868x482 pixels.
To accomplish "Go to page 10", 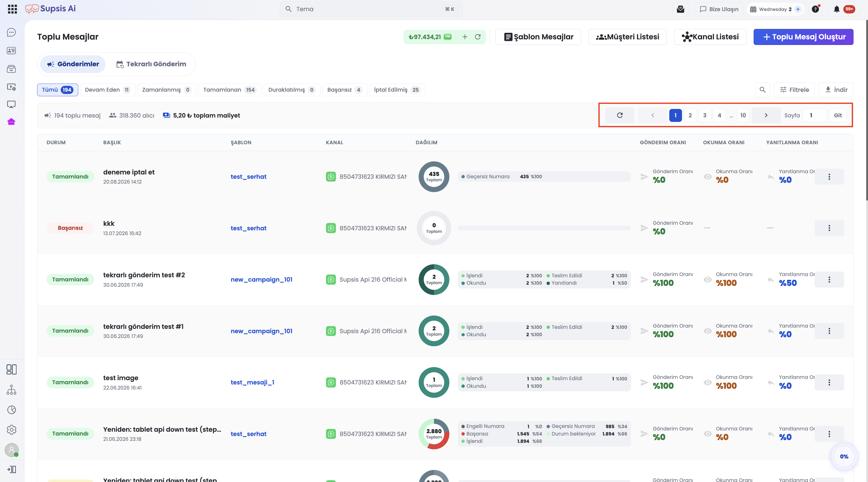I will coord(743,115).
